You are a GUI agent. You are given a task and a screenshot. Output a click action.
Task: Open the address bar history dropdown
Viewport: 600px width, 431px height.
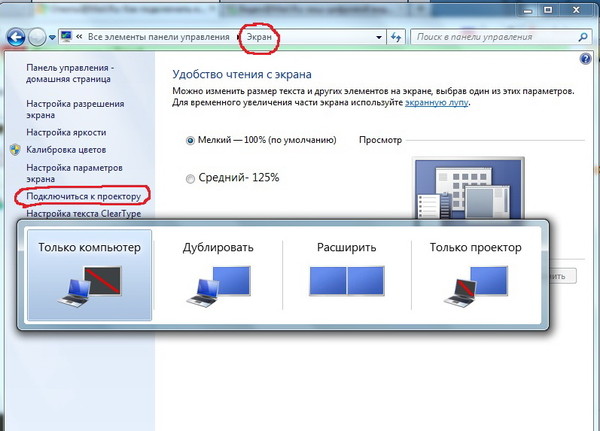pos(378,37)
